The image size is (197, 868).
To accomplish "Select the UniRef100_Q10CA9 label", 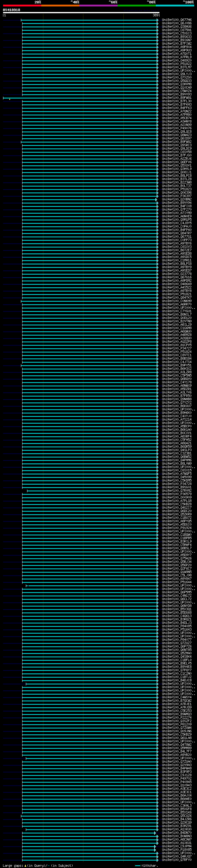I will point(177,88).
